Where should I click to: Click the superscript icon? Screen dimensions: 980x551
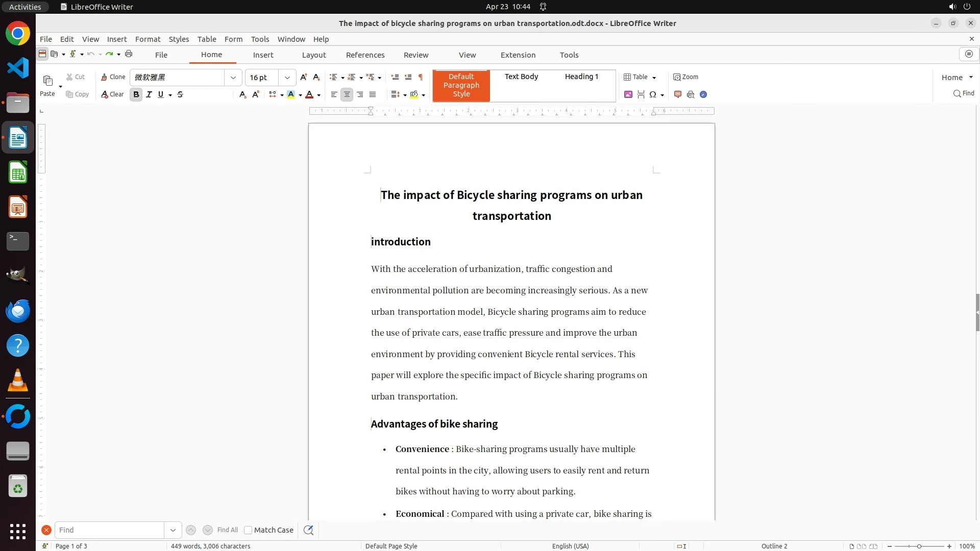coord(256,94)
